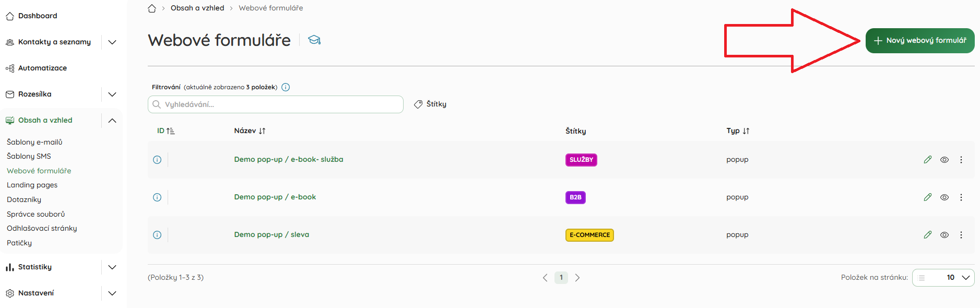Preview the Demo pop-up / sleva form
This screenshot has width=980, height=308.
tap(944, 235)
